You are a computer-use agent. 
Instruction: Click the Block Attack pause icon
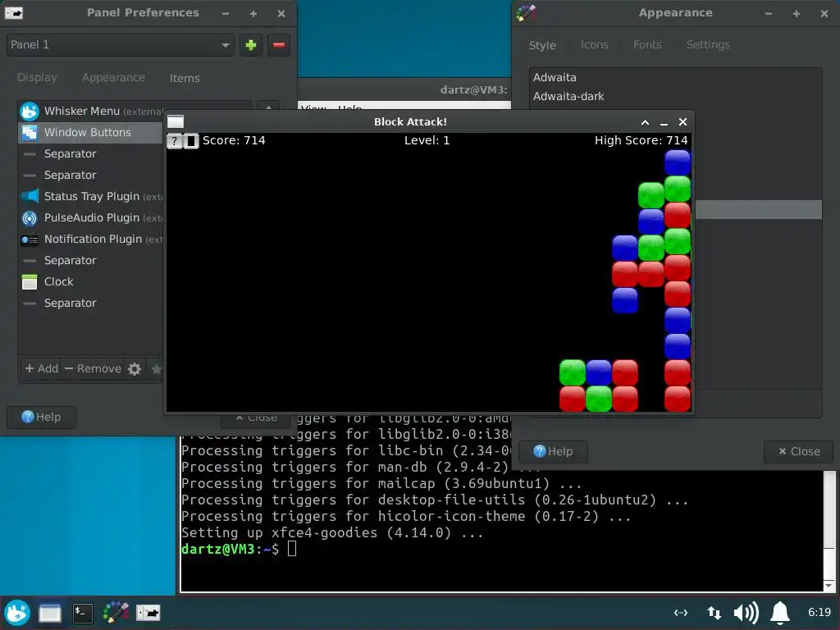[x=190, y=141]
